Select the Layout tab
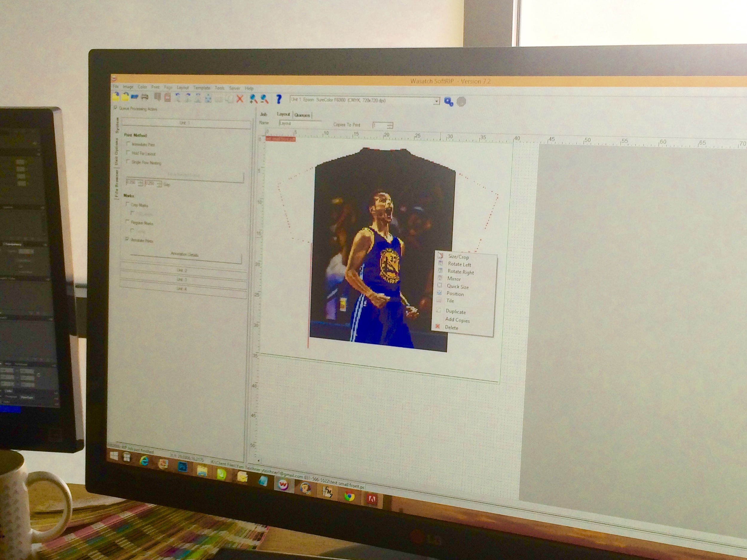 (x=283, y=114)
